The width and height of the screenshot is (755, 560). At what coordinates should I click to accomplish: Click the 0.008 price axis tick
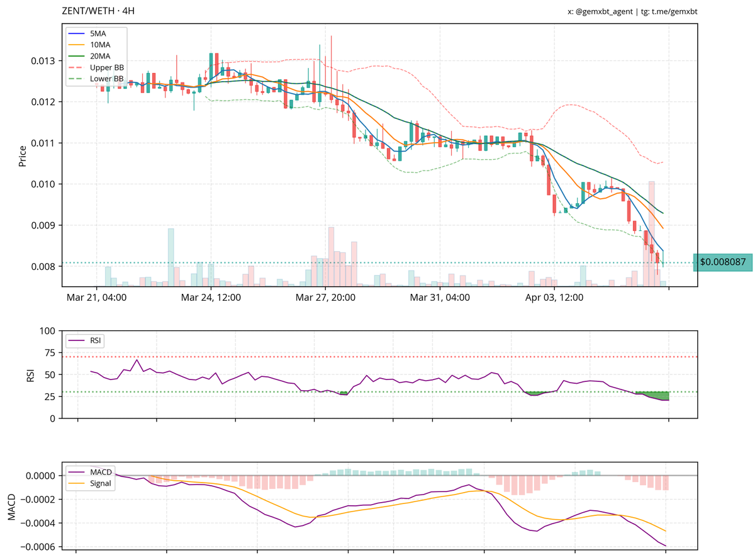pyautogui.click(x=44, y=266)
